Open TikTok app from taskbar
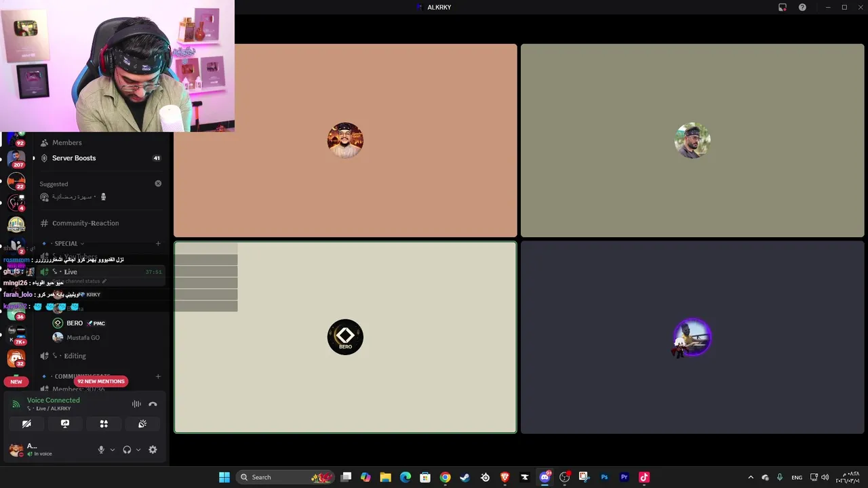 644,477
